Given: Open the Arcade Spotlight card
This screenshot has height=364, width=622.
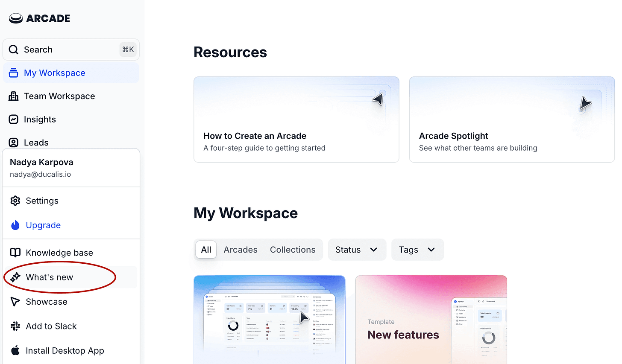Looking at the screenshot, I should pyautogui.click(x=512, y=119).
